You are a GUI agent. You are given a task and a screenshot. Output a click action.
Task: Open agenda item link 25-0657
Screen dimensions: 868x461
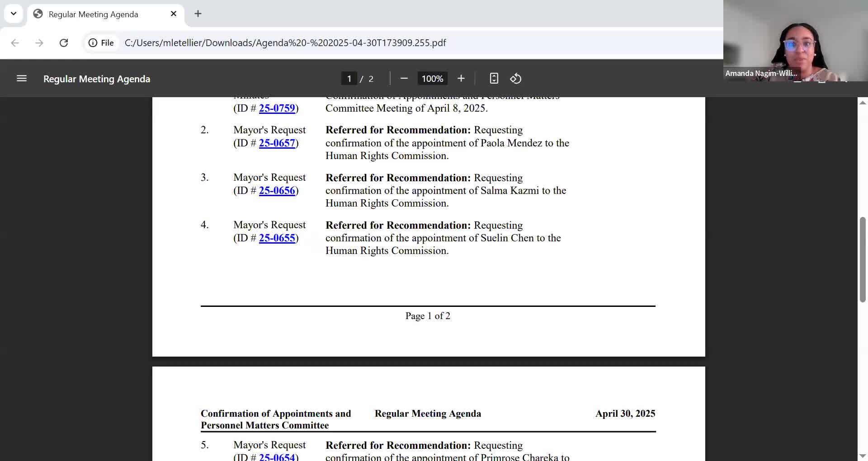[277, 143]
